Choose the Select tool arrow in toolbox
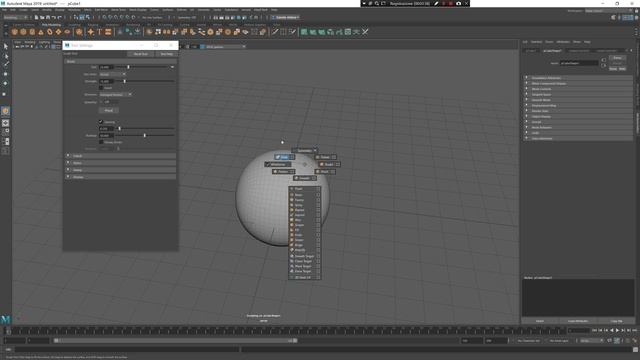Viewport: 640px width, 360px height. point(6,47)
